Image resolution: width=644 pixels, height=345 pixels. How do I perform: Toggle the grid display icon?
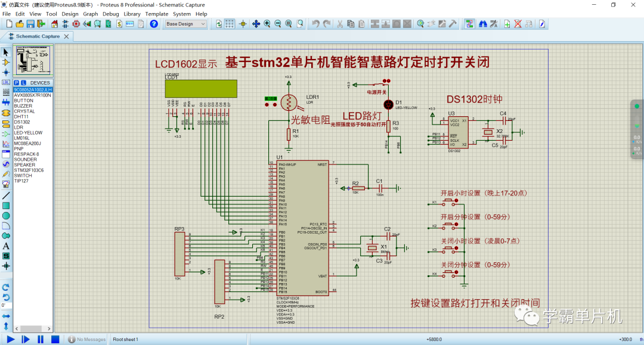point(230,24)
